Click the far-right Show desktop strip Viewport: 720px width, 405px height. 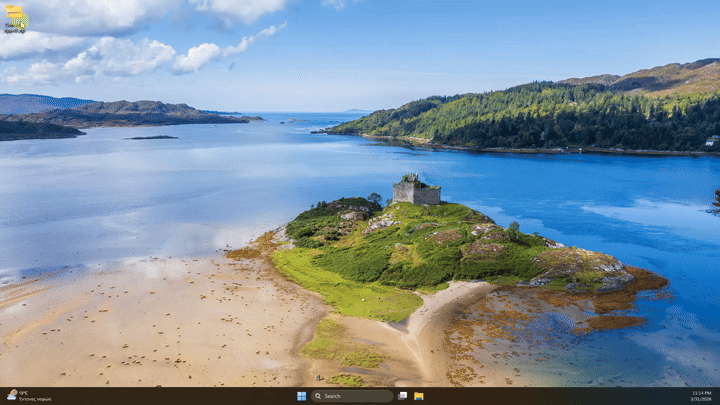(717, 396)
